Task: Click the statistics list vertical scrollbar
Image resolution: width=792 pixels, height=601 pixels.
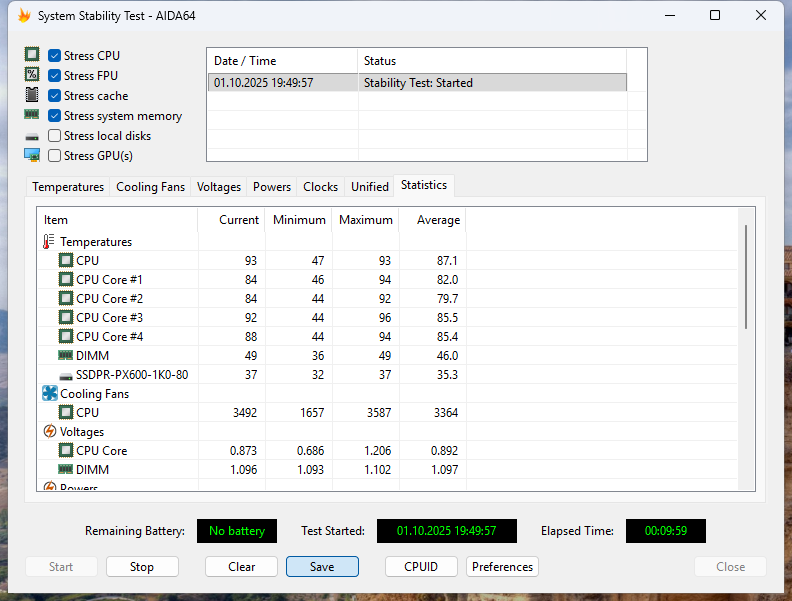Action: point(746,277)
